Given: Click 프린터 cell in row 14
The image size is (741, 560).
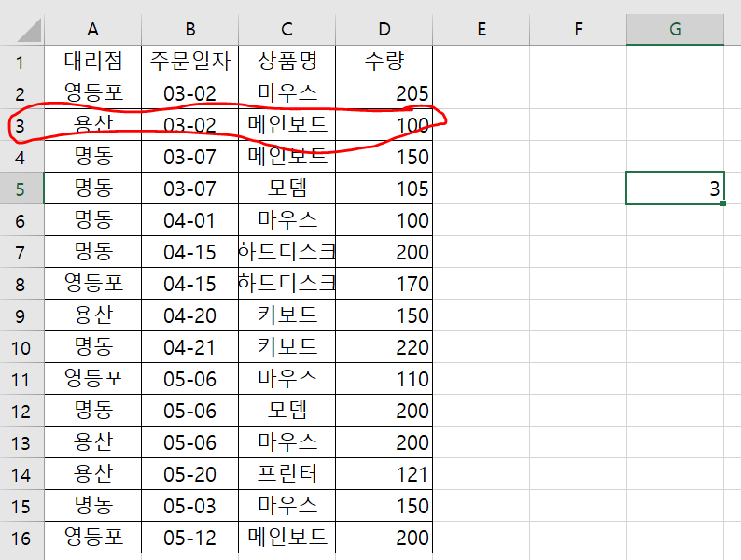Looking at the screenshot, I should coord(287,474).
